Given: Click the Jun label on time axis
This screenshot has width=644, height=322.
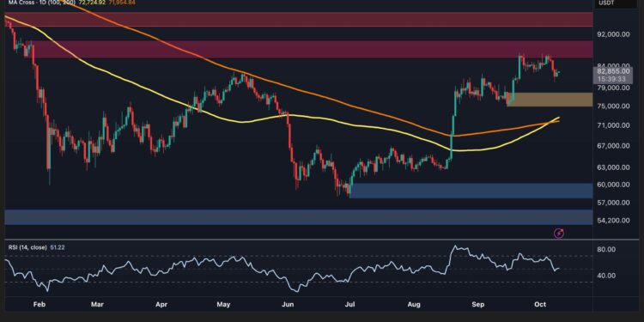Looking at the screenshot, I should tap(289, 305).
